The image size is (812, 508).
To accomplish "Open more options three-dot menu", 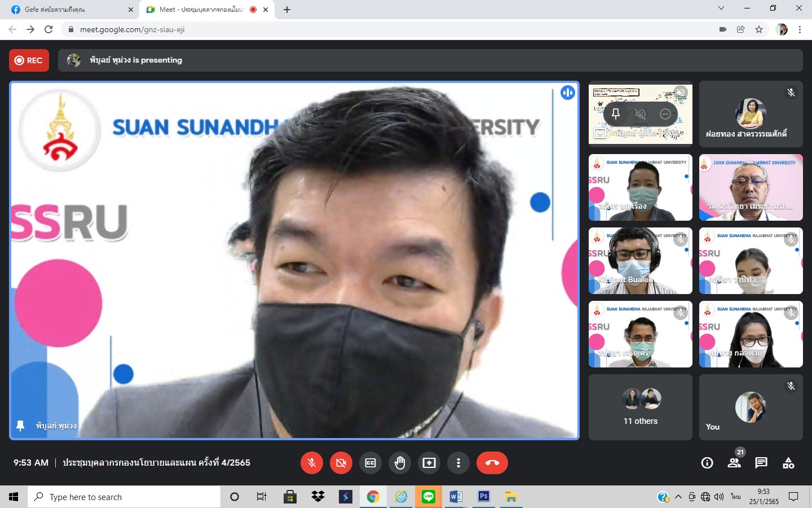I will [x=458, y=463].
